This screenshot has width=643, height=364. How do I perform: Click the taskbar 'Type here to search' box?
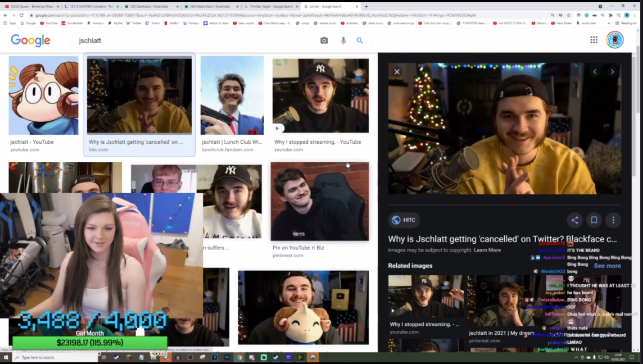(55, 357)
